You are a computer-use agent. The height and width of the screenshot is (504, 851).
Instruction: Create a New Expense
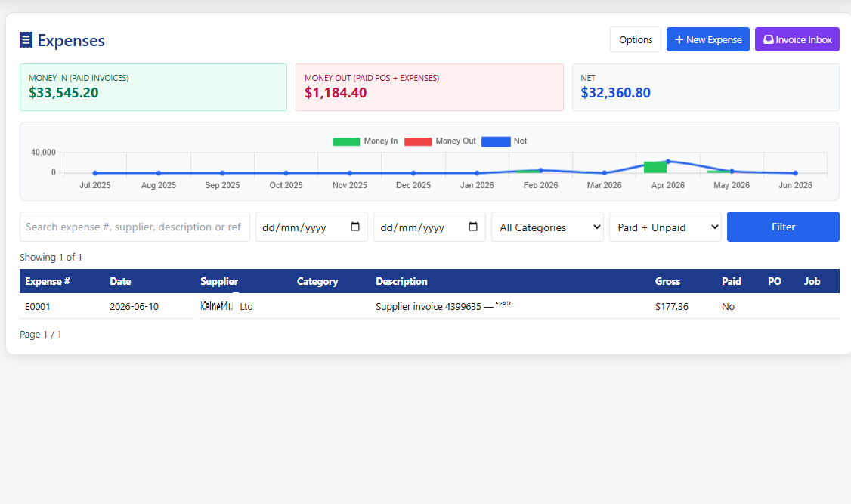[707, 39]
